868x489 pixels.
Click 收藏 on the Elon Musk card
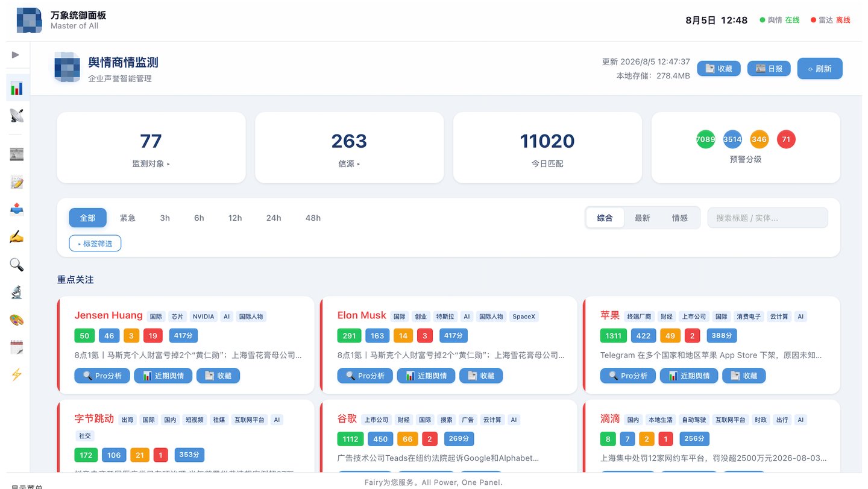(481, 376)
